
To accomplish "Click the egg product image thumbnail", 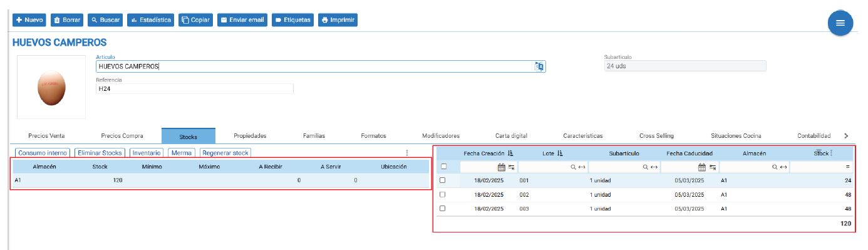I will (x=51, y=87).
